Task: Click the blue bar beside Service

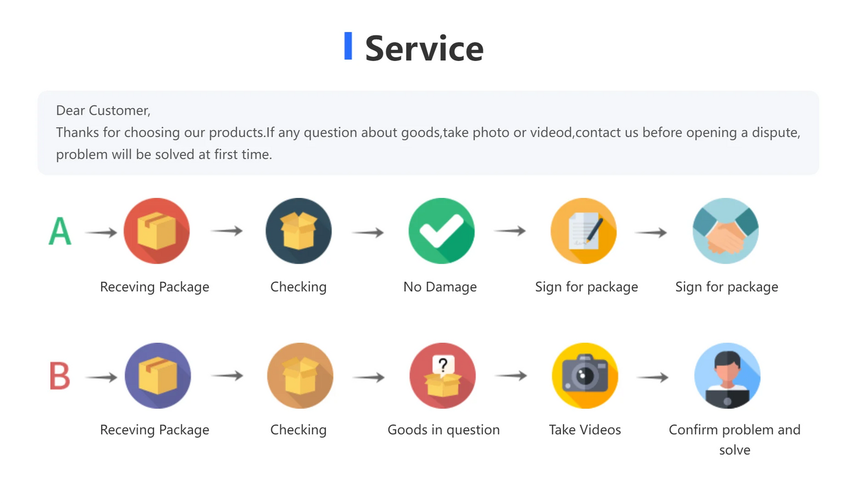Action: 348,46
